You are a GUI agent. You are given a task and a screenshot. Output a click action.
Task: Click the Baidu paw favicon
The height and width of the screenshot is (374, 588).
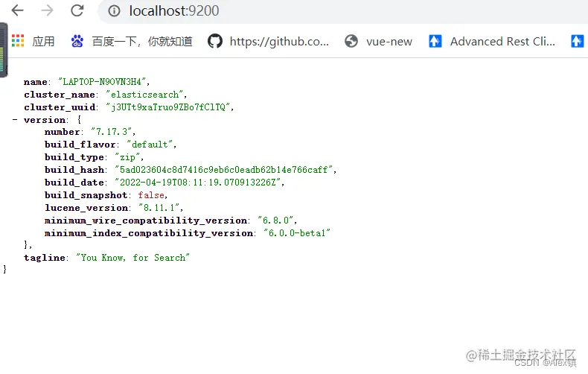pyautogui.click(x=77, y=41)
